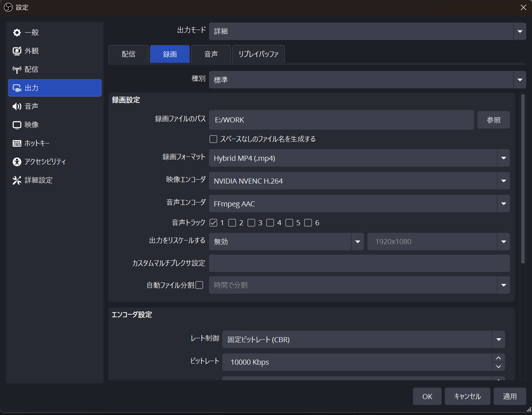Screen dimensions: 532x415
Task: Switch to the 録画 tab
Action: click(170, 54)
